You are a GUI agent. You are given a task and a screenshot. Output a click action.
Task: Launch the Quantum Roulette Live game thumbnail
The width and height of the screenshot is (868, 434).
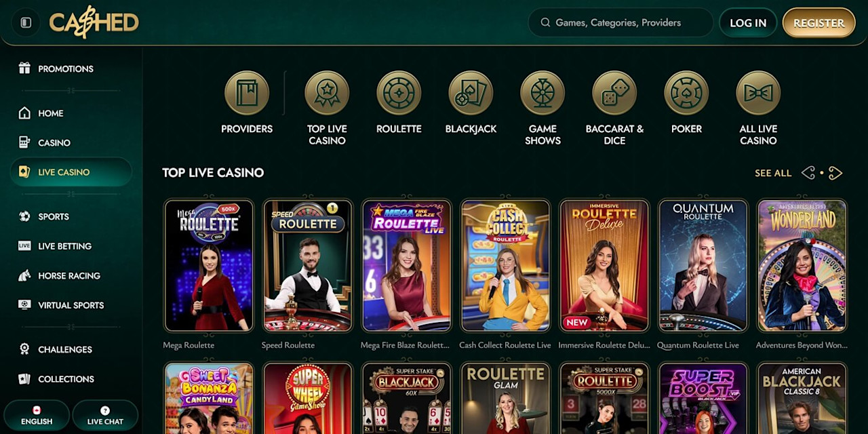703,265
